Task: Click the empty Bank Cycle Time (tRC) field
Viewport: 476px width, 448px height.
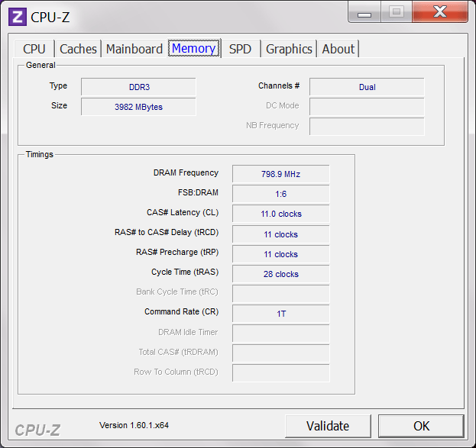Action: coord(281,294)
